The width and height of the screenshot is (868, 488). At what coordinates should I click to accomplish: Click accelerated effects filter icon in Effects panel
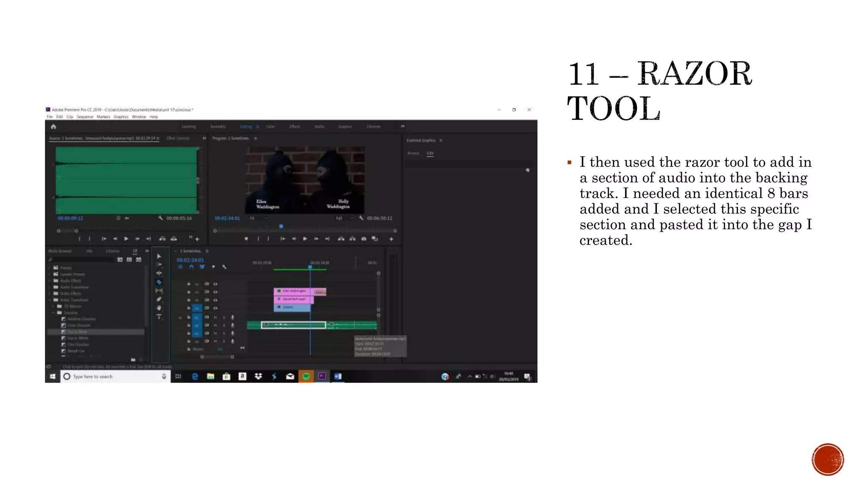(120, 260)
